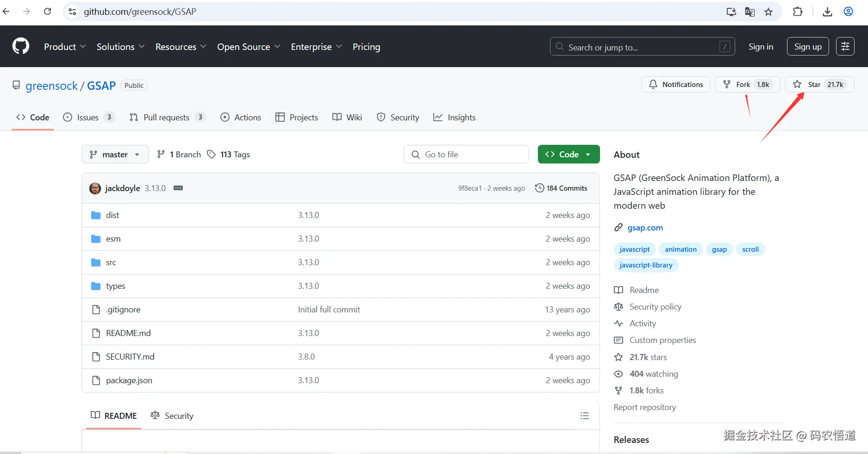
Task: Open Pricing page
Action: coord(366,47)
